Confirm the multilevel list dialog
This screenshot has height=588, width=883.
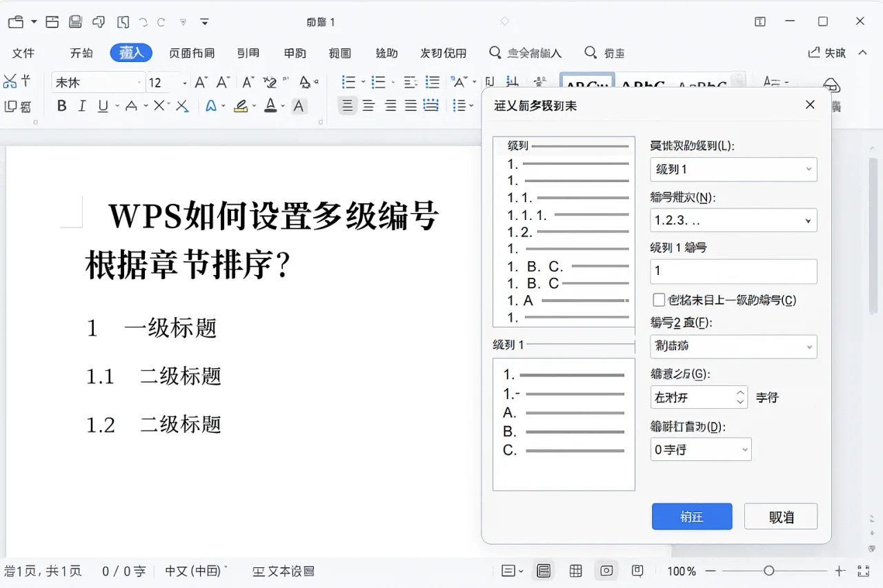click(692, 516)
